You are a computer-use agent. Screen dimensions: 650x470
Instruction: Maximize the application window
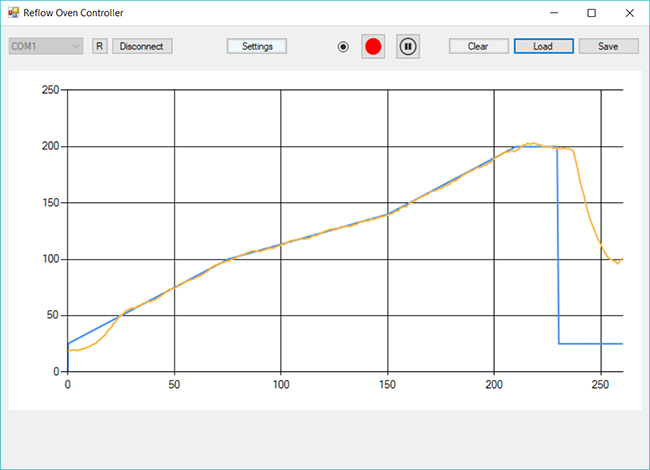pyautogui.click(x=591, y=13)
